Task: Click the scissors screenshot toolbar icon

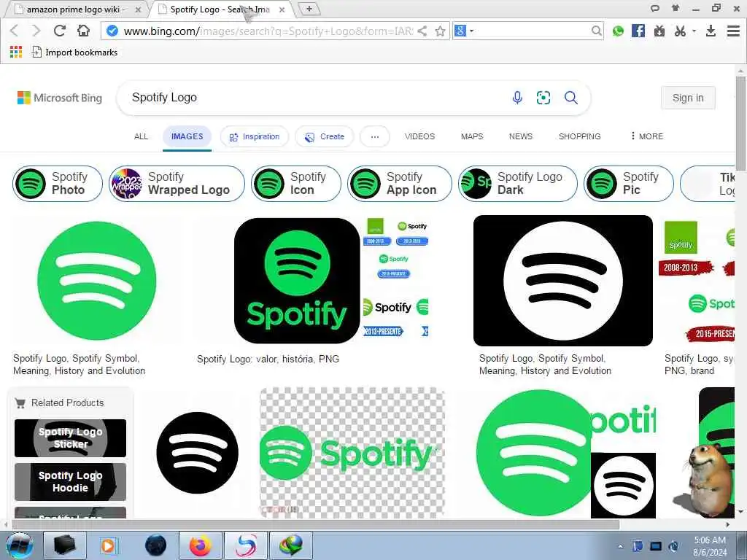Action: pos(680,31)
